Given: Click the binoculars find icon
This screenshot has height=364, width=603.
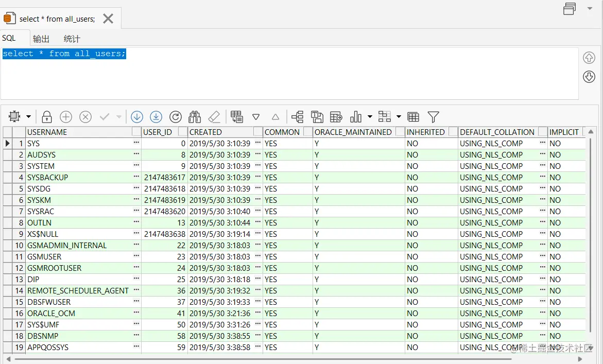Looking at the screenshot, I should 195,116.
